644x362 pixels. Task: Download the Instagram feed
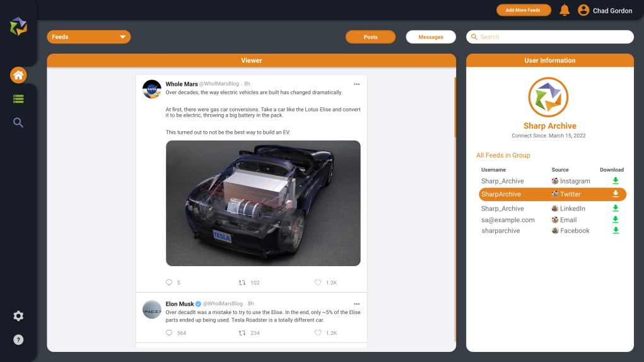(616, 181)
